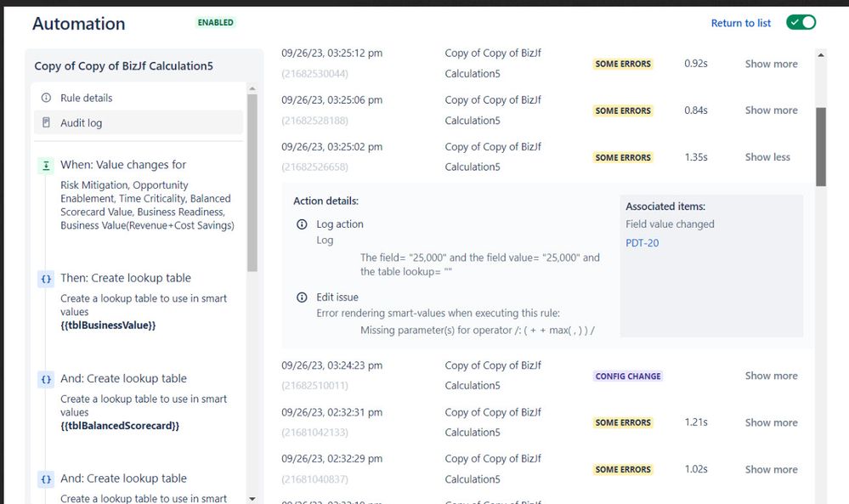Click execution ID (21681040837)

point(314,479)
